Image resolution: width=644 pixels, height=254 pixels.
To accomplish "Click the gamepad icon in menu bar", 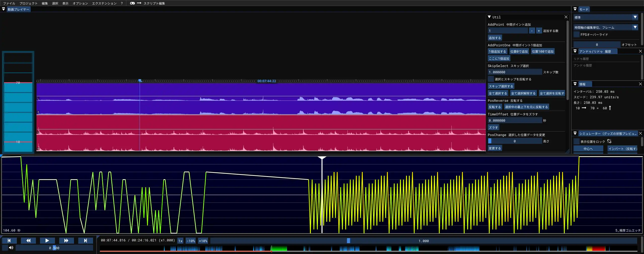I will 132,3.
